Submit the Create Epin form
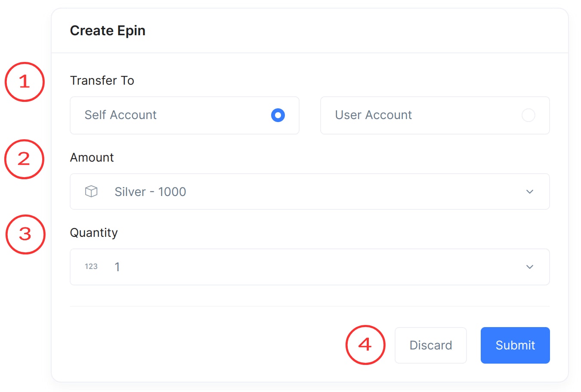The width and height of the screenshot is (581, 392). coord(515,345)
